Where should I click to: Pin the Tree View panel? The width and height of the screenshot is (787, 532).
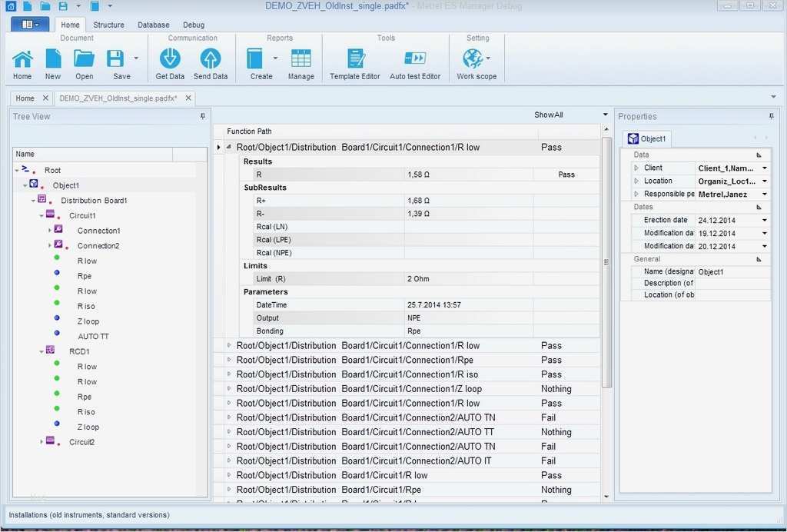click(203, 116)
